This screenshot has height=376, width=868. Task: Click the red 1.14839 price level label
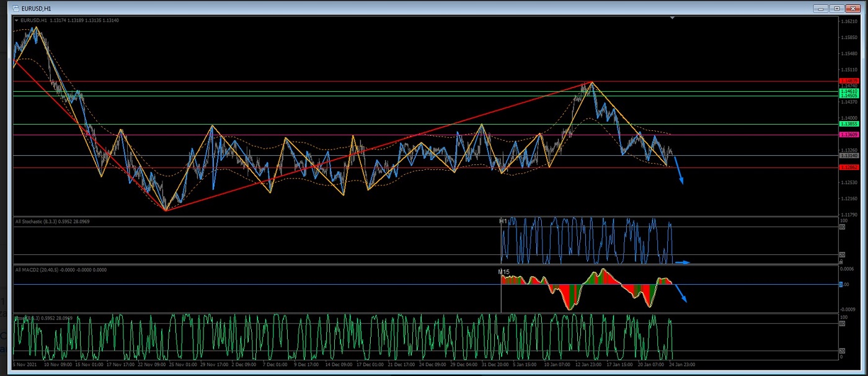click(x=848, y=81)
